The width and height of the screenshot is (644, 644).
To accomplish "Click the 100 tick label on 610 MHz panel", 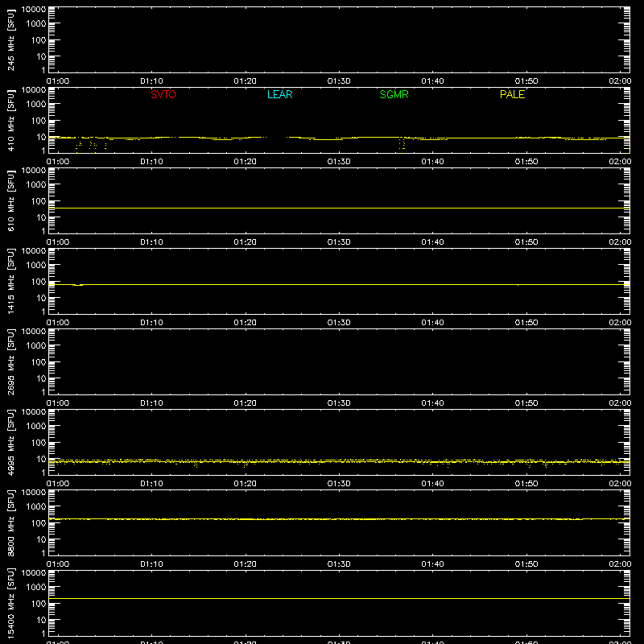I will pos(39,201).
